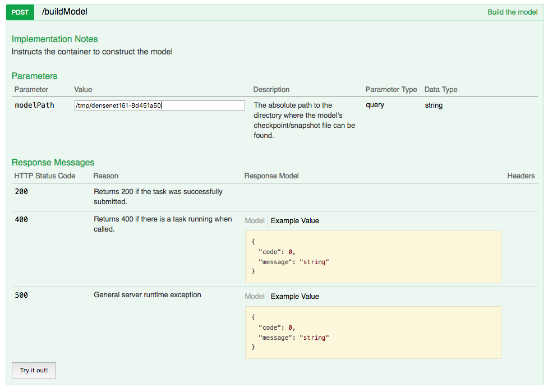Click the 200 status code cell
Screen dimensions: 548x392
pos(21,191)
